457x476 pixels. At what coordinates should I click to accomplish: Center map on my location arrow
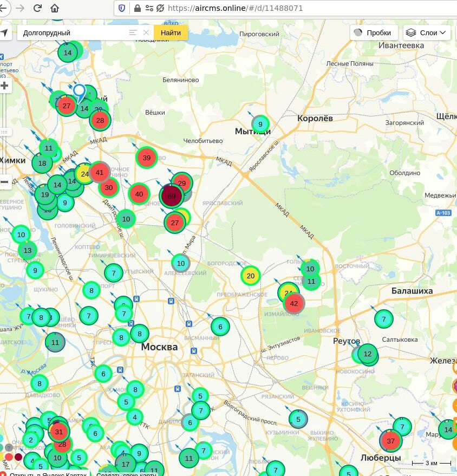(x=4, y=33)
